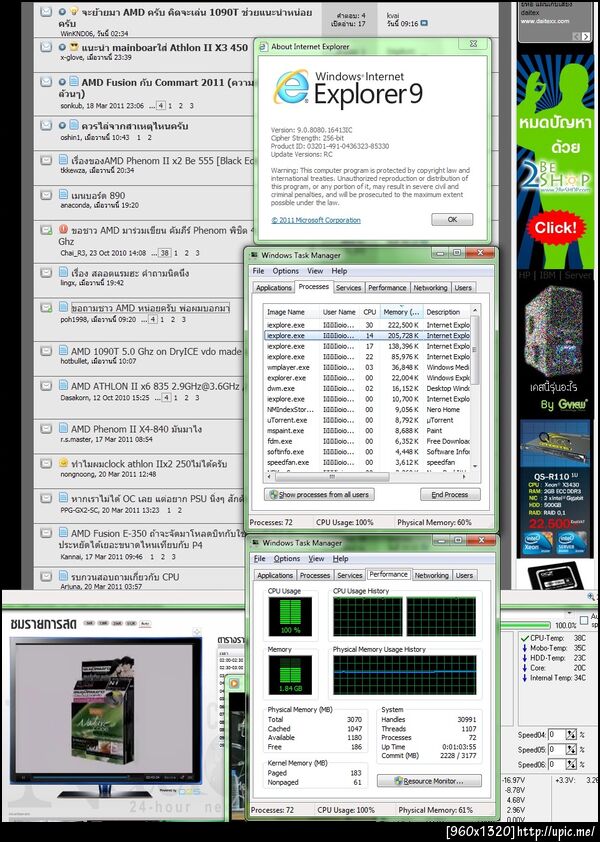Click Speed04 percentage input field
This screenshot has height=842, width=600.
click(x=557, y=734)
